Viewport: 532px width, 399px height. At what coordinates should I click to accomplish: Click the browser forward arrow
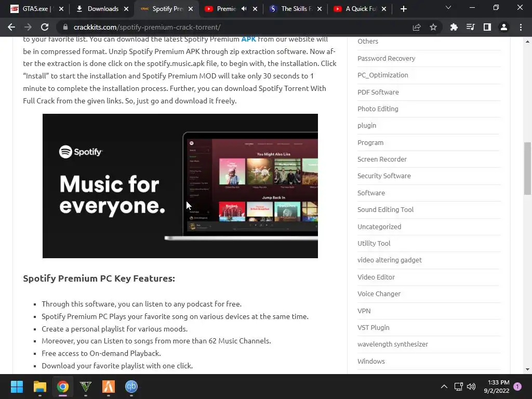coord(28,27)
